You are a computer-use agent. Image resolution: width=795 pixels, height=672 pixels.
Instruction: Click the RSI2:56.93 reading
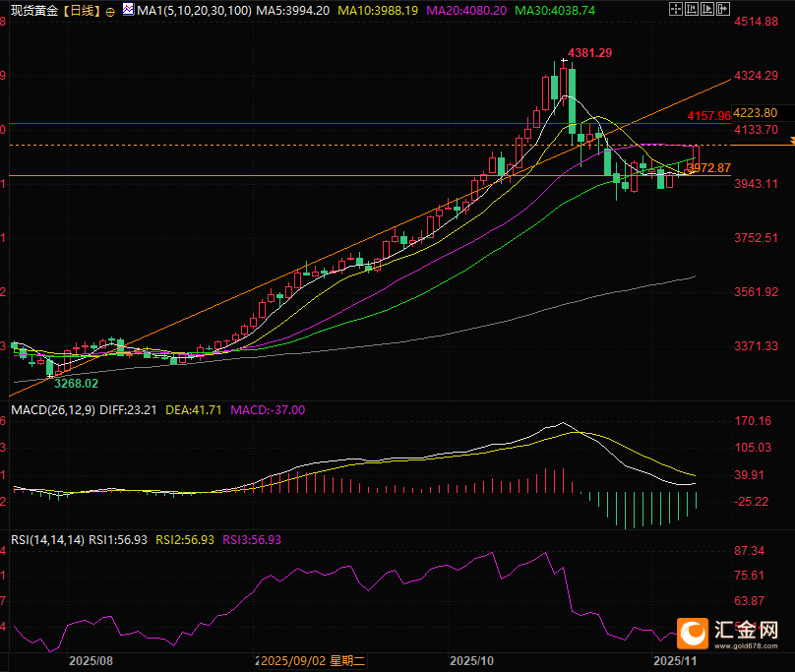coord(185,539)
